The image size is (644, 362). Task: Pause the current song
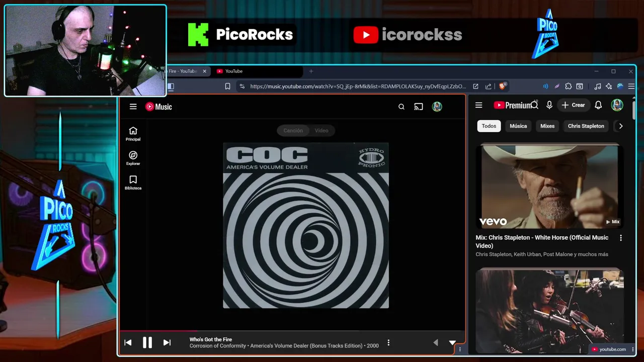147,342
